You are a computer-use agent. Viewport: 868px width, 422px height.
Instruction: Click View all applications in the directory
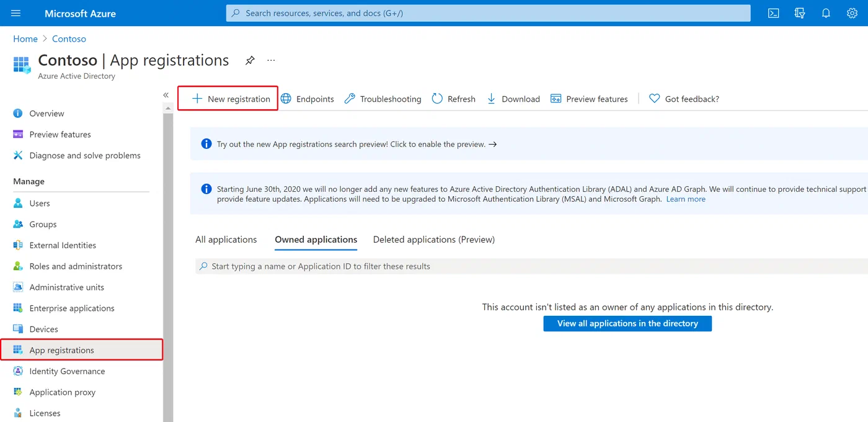click(627, 323)
